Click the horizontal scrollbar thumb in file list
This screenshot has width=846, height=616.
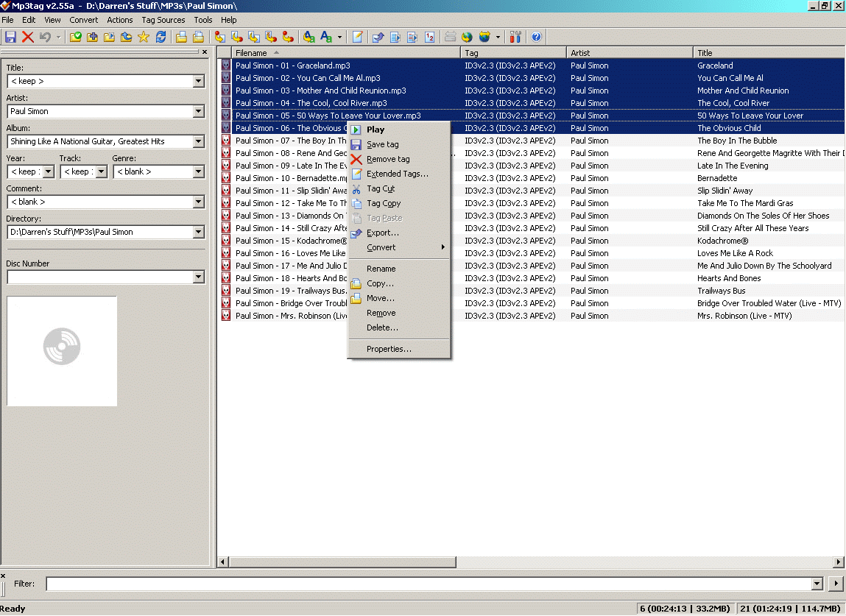[342, 562]
